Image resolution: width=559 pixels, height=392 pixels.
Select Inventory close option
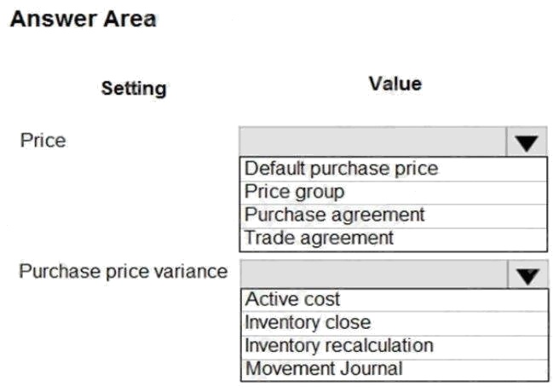[308, 323]
